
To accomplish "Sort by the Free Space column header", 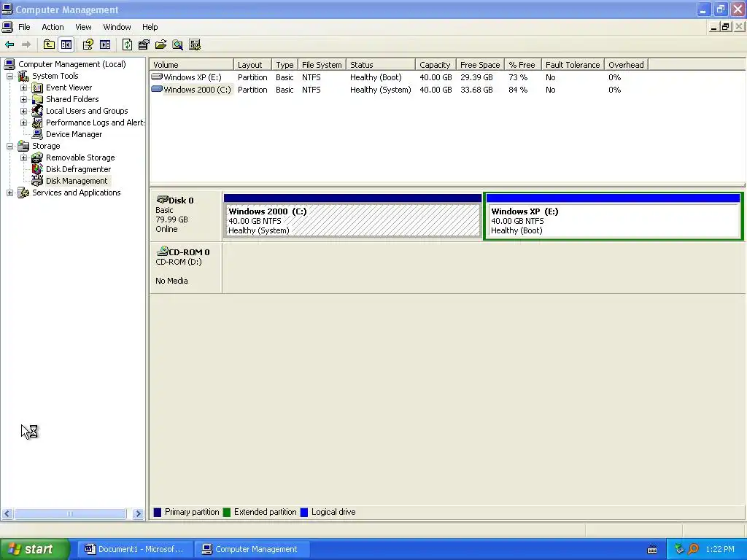I will [480, 65].
